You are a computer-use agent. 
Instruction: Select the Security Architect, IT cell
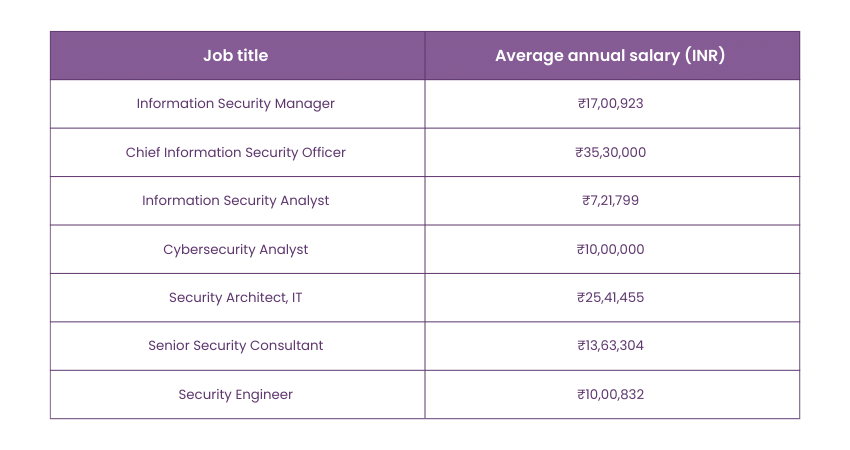click(236, 297)
